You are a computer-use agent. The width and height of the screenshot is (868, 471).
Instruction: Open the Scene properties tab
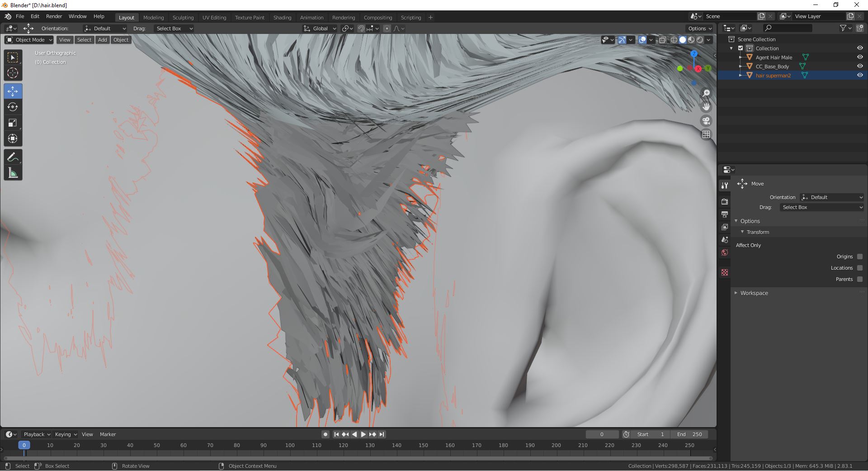[x=725, y=239]
